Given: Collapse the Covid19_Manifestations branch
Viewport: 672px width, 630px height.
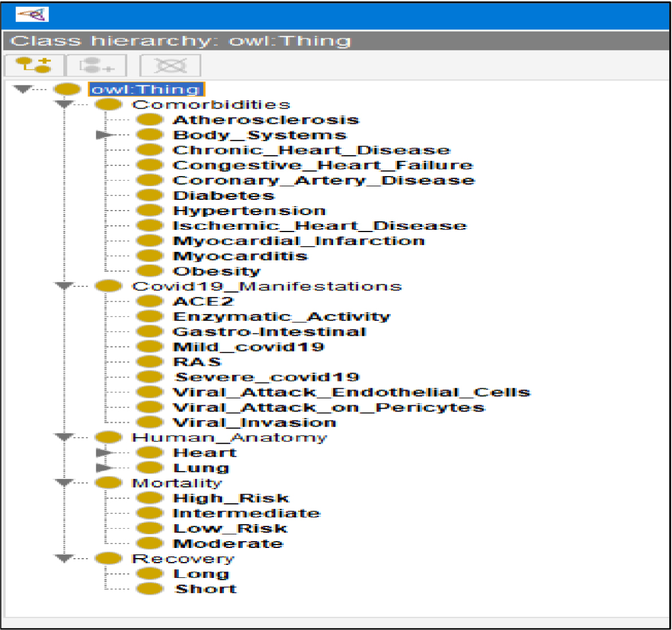Looking at the screenshot, I should click(x=64, y=286).
